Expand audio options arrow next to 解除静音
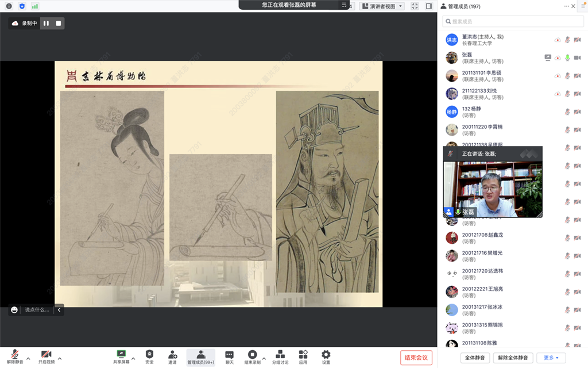Viewport: 588px width, 368px height. coord(28,359)
